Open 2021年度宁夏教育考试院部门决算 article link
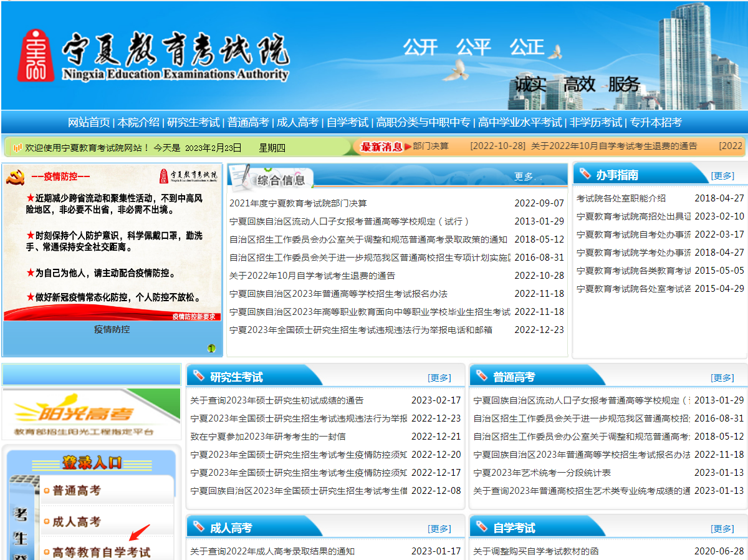Viewport: 748px width, 560px height. [298, 203]
